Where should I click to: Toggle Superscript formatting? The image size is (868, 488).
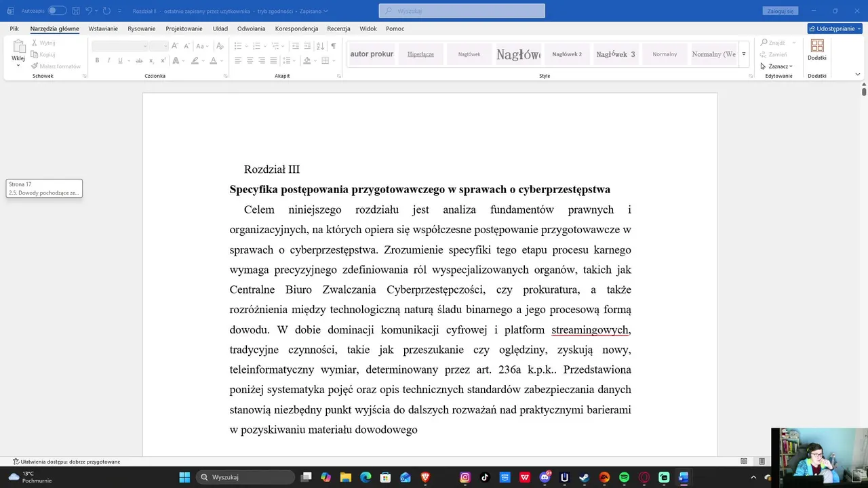pyautogui.click(x=163, y=60)
